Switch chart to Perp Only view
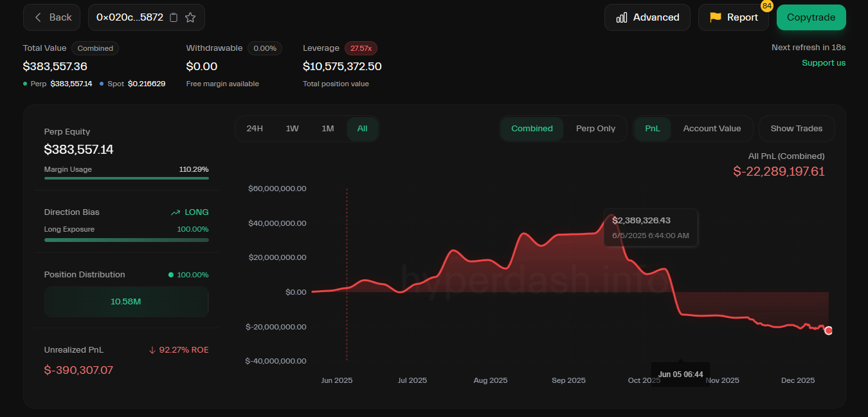 [x=595, y=129]
